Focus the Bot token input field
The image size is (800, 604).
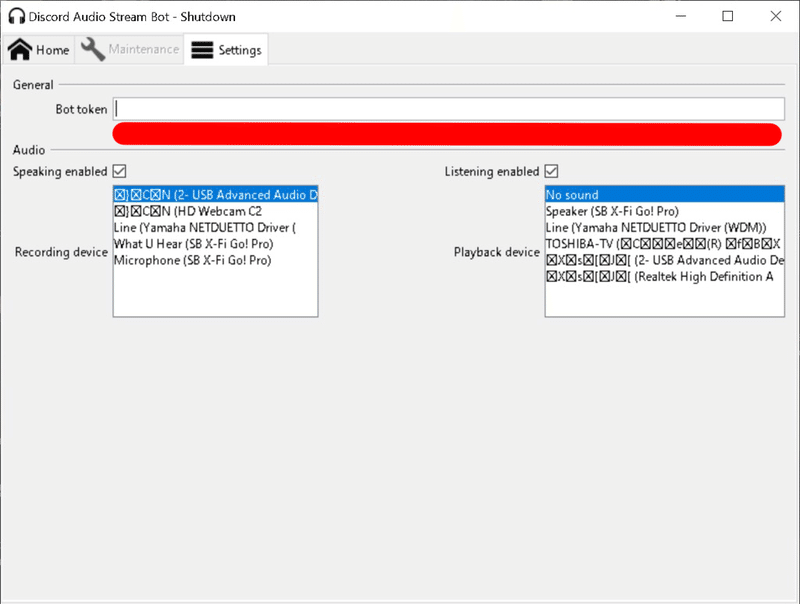[x=448, y=109]
